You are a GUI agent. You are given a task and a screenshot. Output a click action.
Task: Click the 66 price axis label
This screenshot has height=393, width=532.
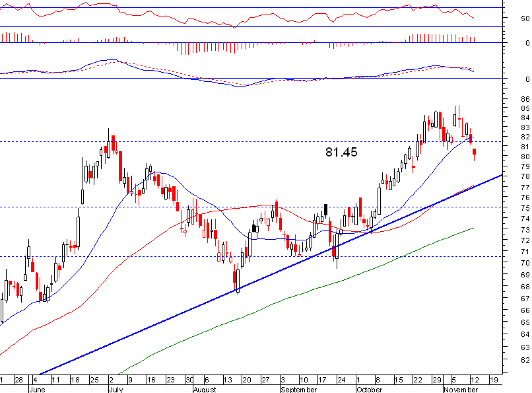[525, 310]
